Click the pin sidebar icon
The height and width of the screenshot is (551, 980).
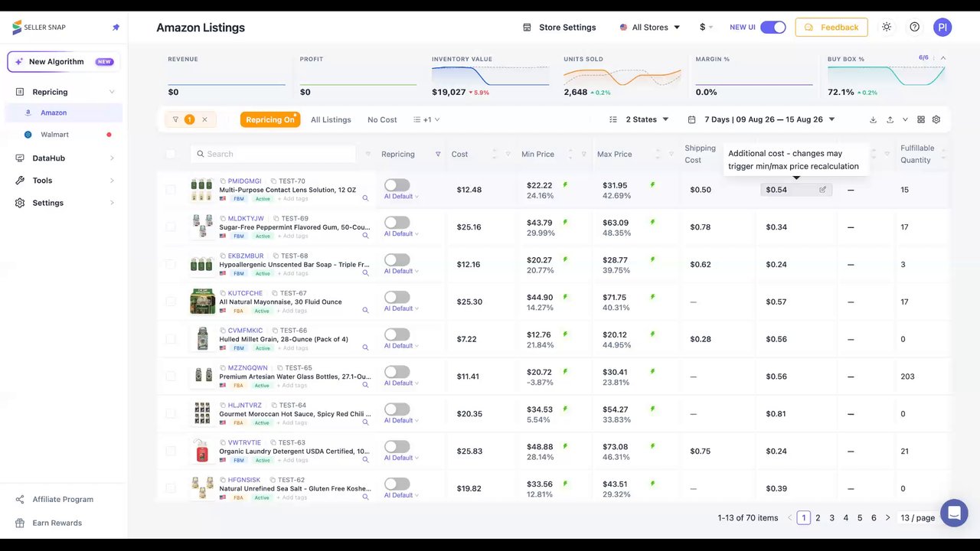tap(116, 28)
